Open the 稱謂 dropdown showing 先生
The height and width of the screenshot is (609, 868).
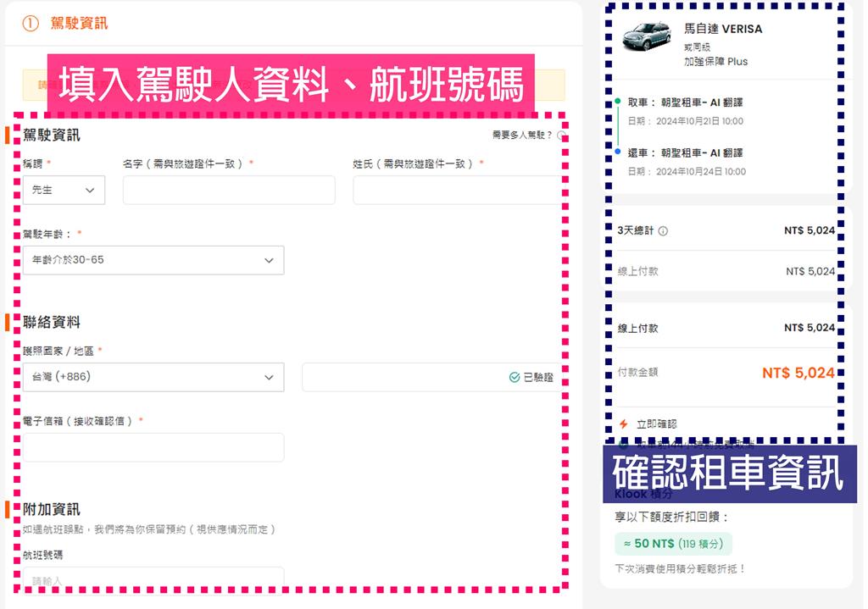tap(64, 190)
